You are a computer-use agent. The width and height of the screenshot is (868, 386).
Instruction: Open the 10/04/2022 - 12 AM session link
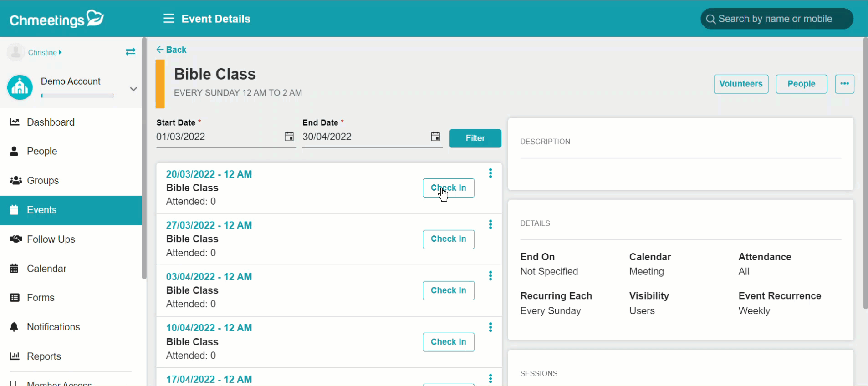coord(209,328)
